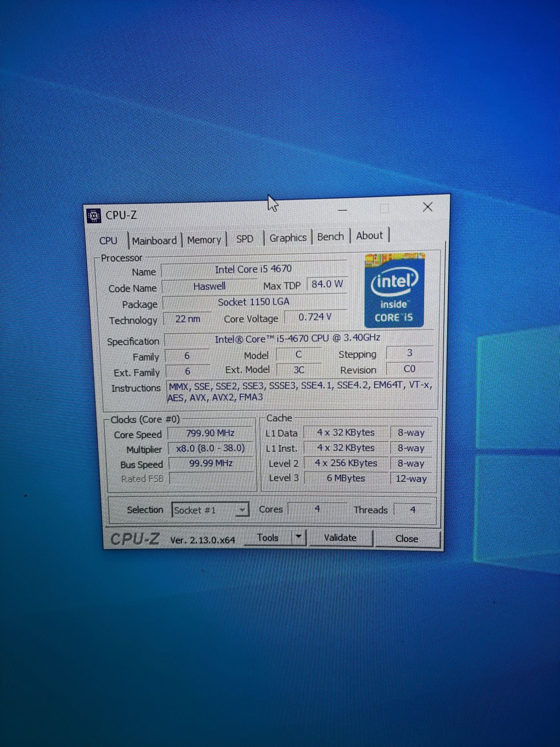This screenshot has width=560, height=747.
Task: Click the Max TDP value 84.0 W
Action: (327, 284)
